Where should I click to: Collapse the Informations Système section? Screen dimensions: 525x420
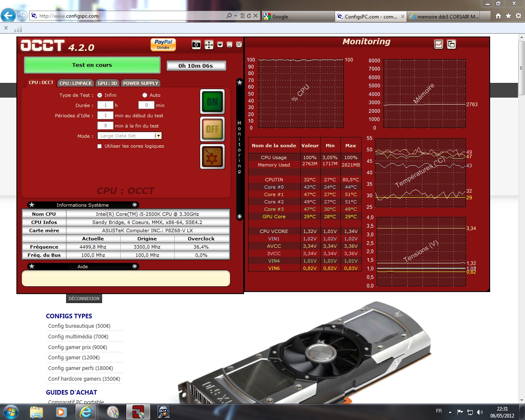tap(135, 205)
